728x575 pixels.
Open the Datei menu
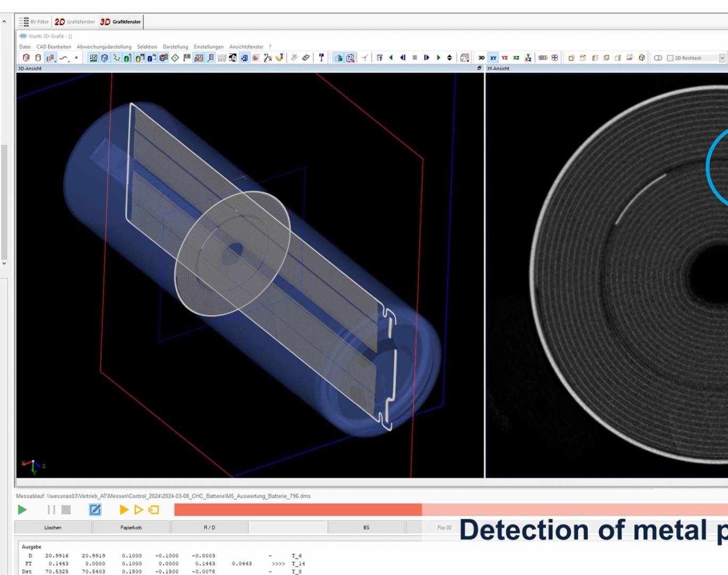(25, 47)
